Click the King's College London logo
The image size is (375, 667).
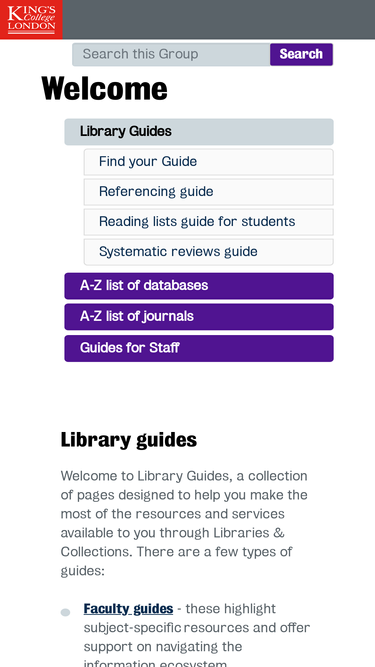click(31, 20)
